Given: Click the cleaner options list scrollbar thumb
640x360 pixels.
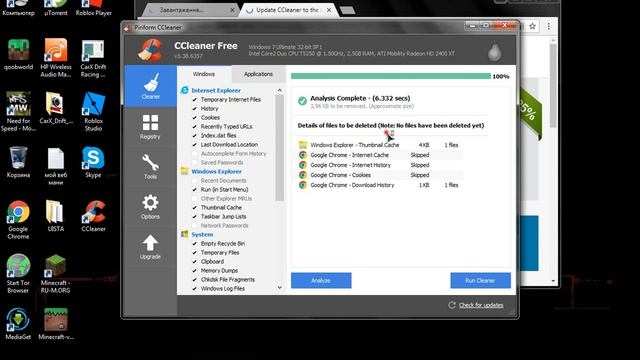Looking at the screenshot, I should (x=280, y=148).
